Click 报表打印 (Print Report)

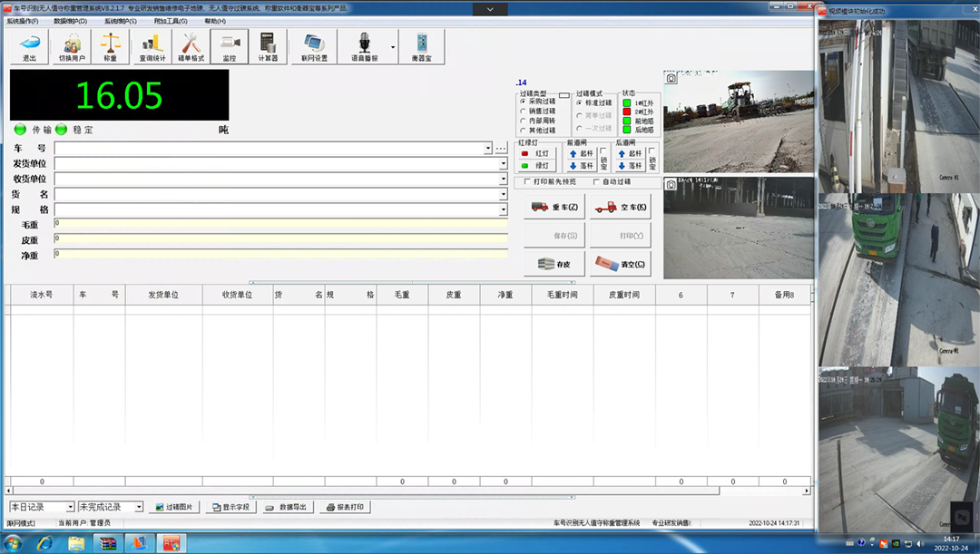345,507
